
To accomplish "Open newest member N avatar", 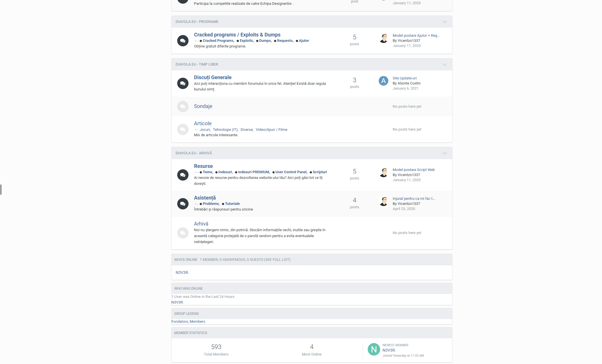I will (x=374, y=349).
